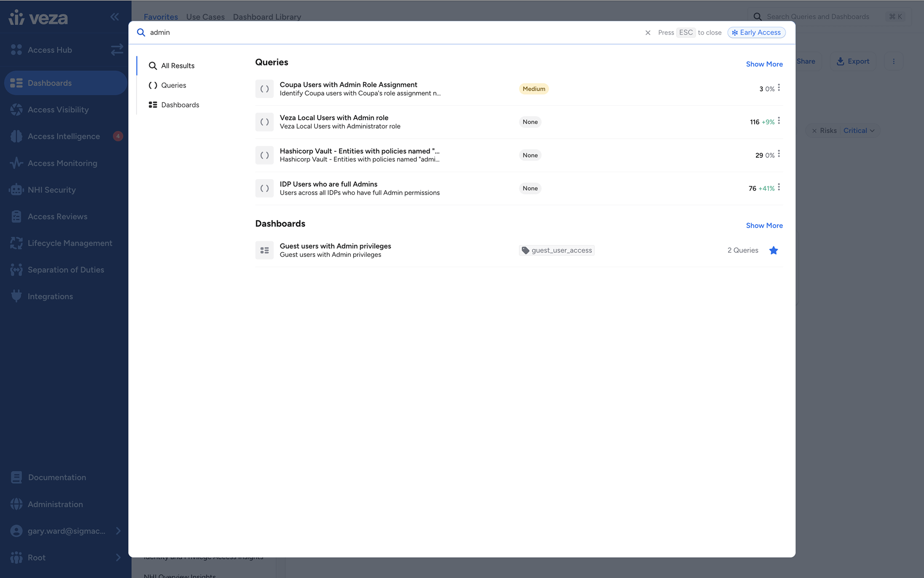Click the Share button in background
924x578 pixels.
(x=806, y=61)
